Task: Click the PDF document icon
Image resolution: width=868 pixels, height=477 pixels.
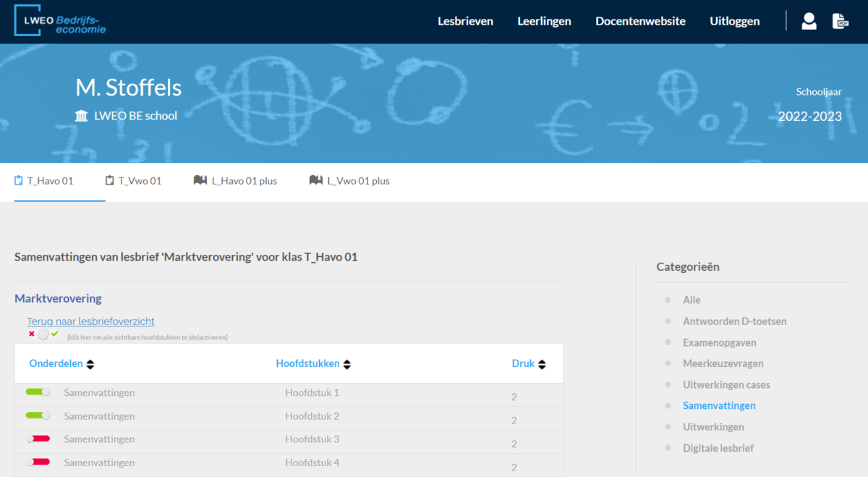Action: tap(840, 21)
